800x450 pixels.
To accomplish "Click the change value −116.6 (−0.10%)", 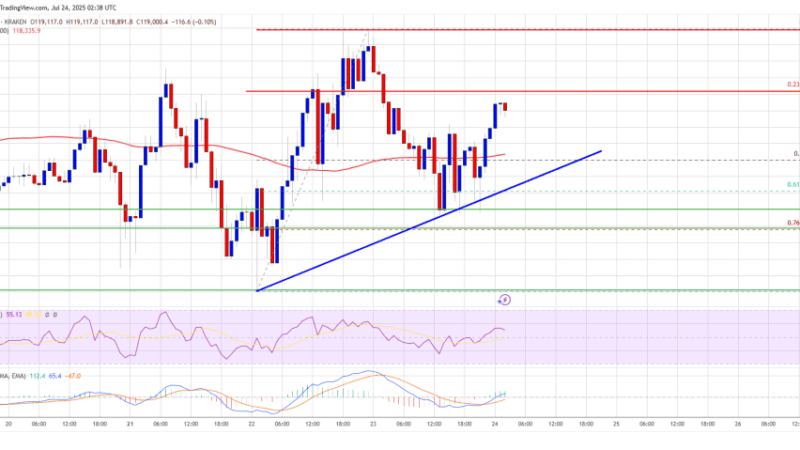I will (193, 22).
